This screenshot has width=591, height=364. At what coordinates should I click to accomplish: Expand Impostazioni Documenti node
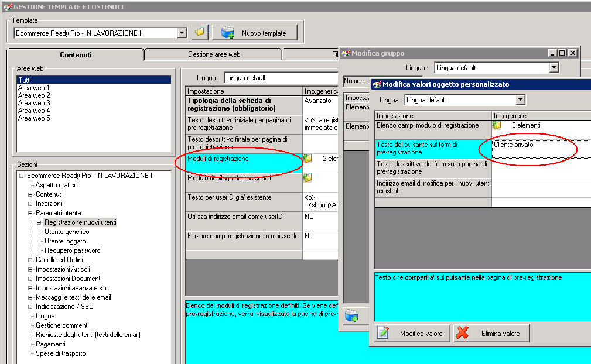tap(30, 279)
